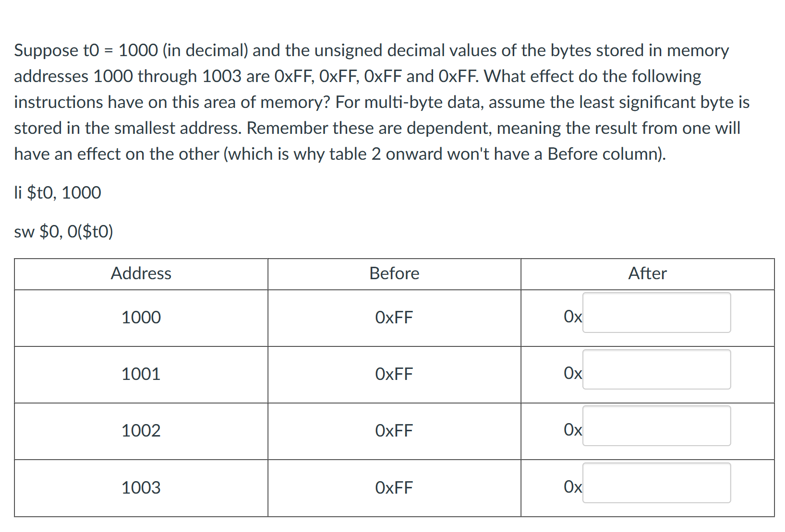The width and height of the screenshot is (785, 532).
Task: Select the Address column header
Action: [x=141, y=273]
